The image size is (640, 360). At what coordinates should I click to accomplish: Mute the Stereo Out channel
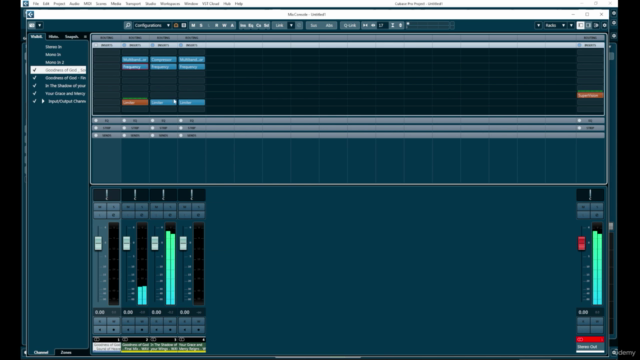pyautogui.click(x=583, y=207)
